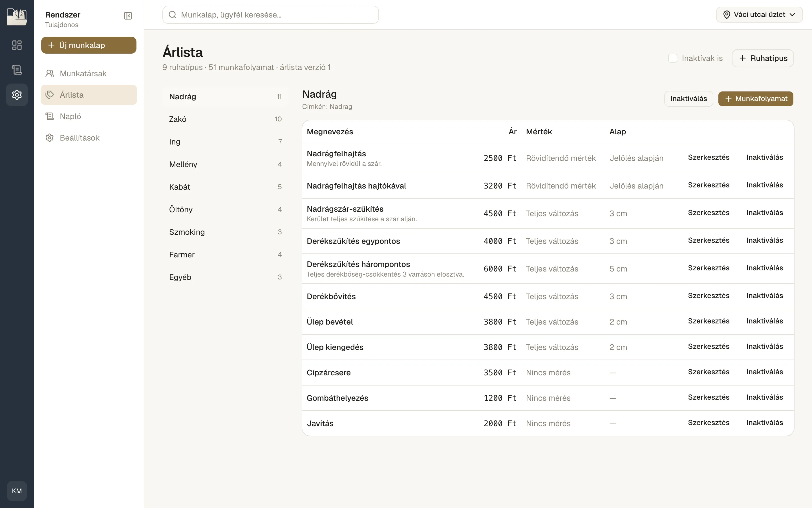Select the Egyéb garment type

pyautogui.click(x=226, y=277)
